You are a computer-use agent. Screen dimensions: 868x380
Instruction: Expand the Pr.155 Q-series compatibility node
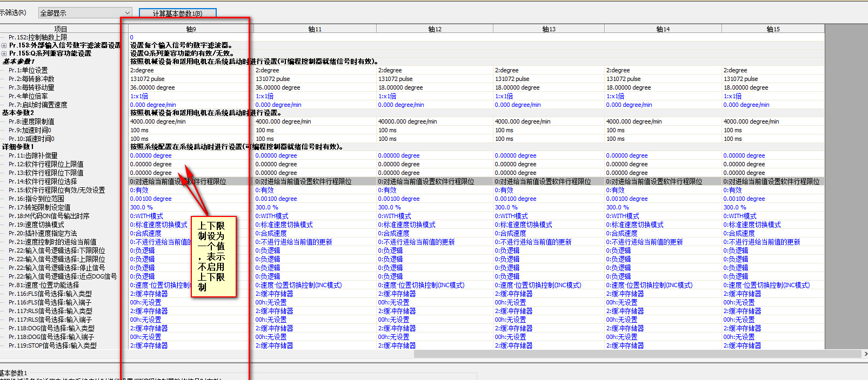point(4,54)
